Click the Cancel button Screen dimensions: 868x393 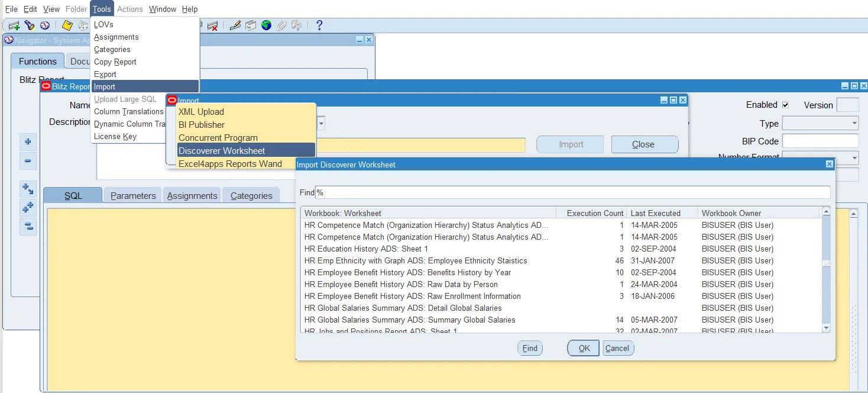pos(617,348)
